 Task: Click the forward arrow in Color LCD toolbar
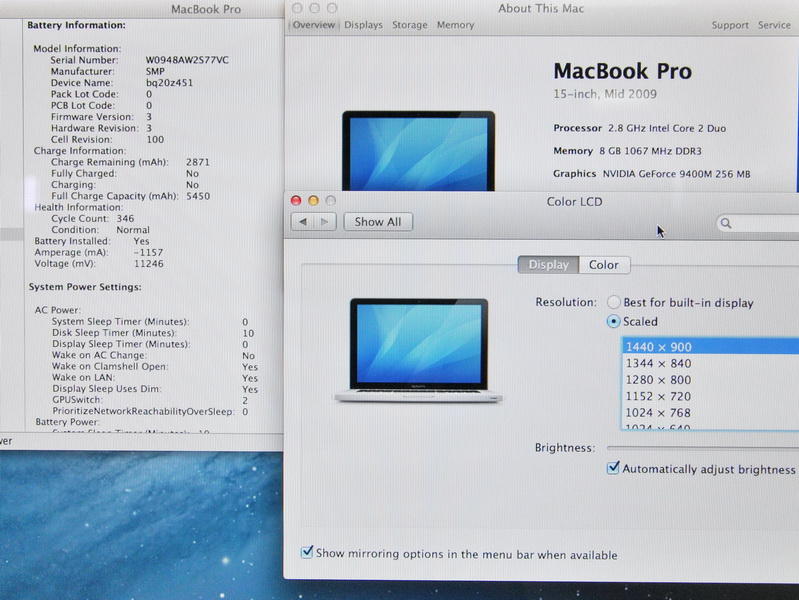tap(325, 222)
